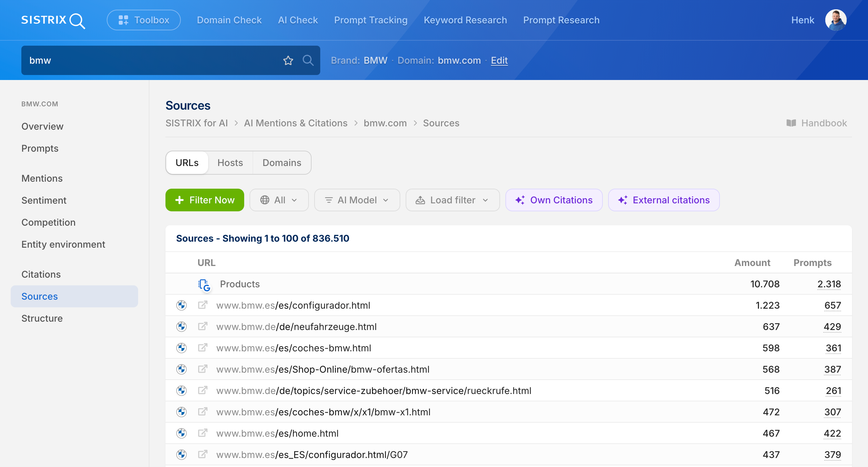Open Structure in the sidebar
The width and height of the screenshot is (868, 467).
pos(42,318)
